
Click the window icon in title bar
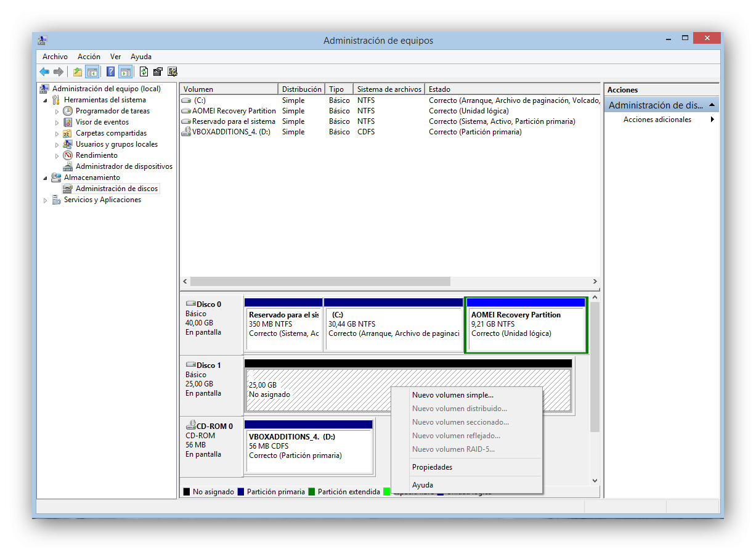click(43, 40)
